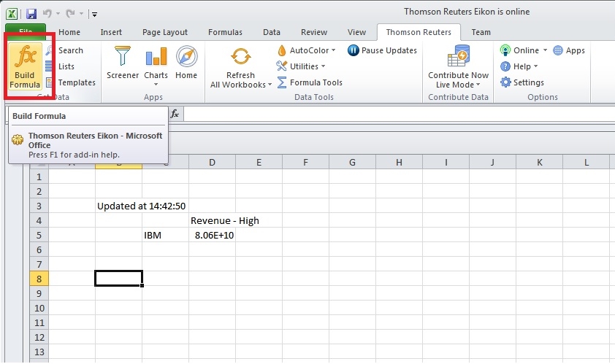Viewport: 615px width, 364px height.
Task: Customize Quick Access Toolbar dropdown
Action: click(93, 15)
